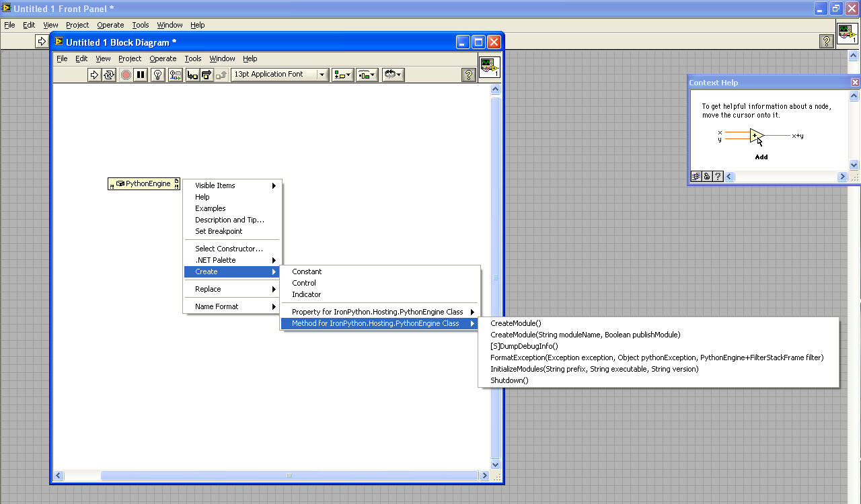Click the Run Continuously button
Screen dimensions: 861x504
point(109,75)
